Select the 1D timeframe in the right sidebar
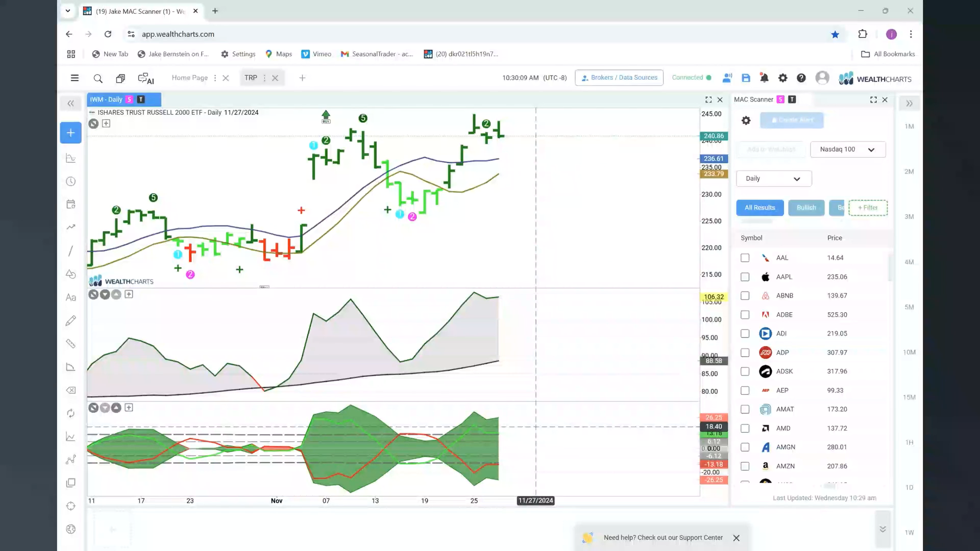Image resolution: width=980 pixels, height=551 pixels. (909, 487)
